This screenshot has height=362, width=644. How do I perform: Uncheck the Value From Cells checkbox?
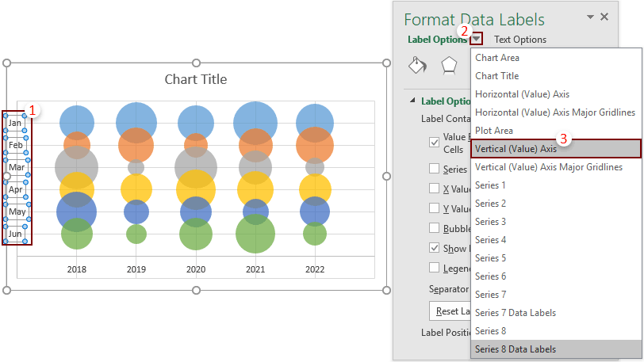pyautogui.click(x=434, y=142)
